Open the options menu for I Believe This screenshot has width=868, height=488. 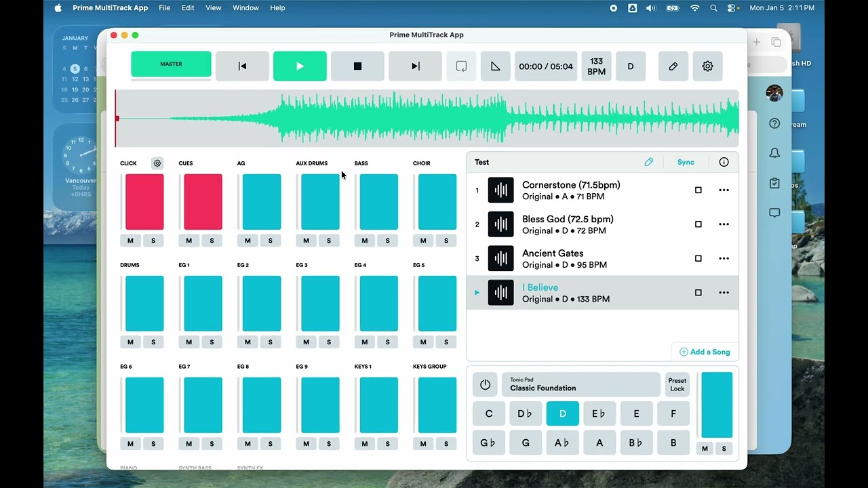coord(724,293)
